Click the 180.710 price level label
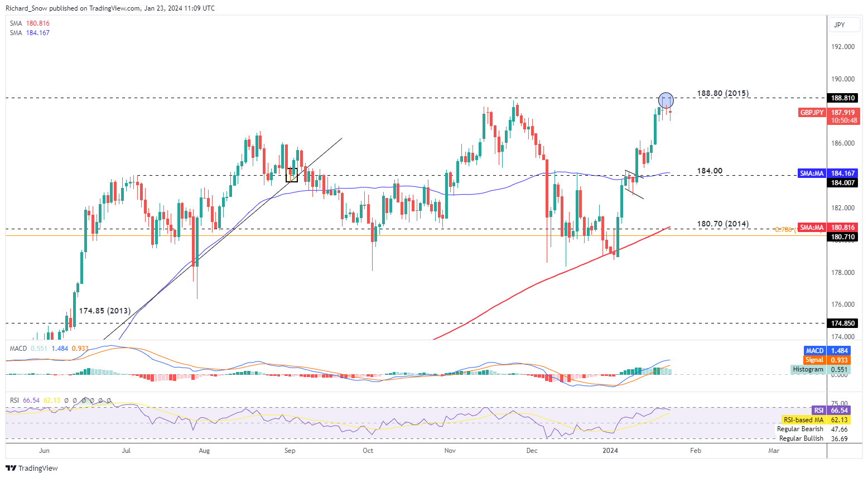Viewport: 868px width, 478px height. click(843, 237)
